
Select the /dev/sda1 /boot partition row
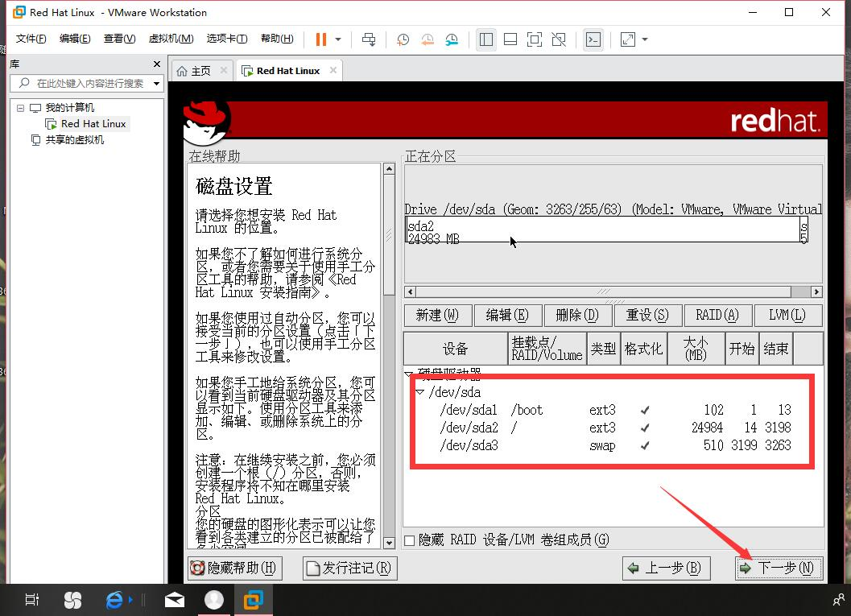point(615,410)
